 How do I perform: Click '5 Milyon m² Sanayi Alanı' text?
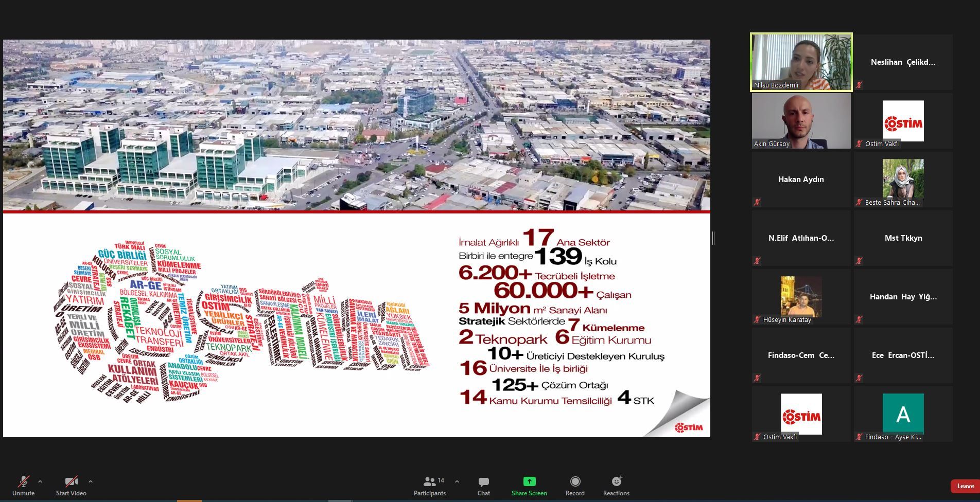(x=533, y=309)
